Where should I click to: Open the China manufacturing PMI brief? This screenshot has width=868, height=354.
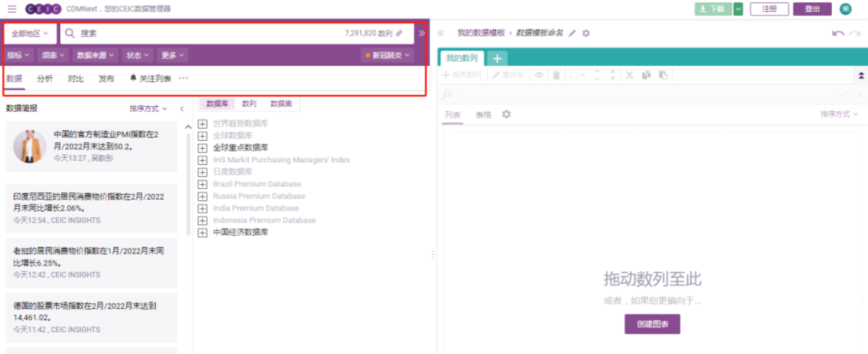point(92,146)
